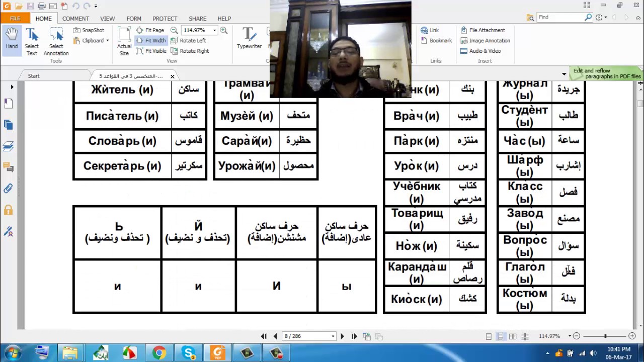
Task: Open the Security lock side panel
Action: [8, 210]
